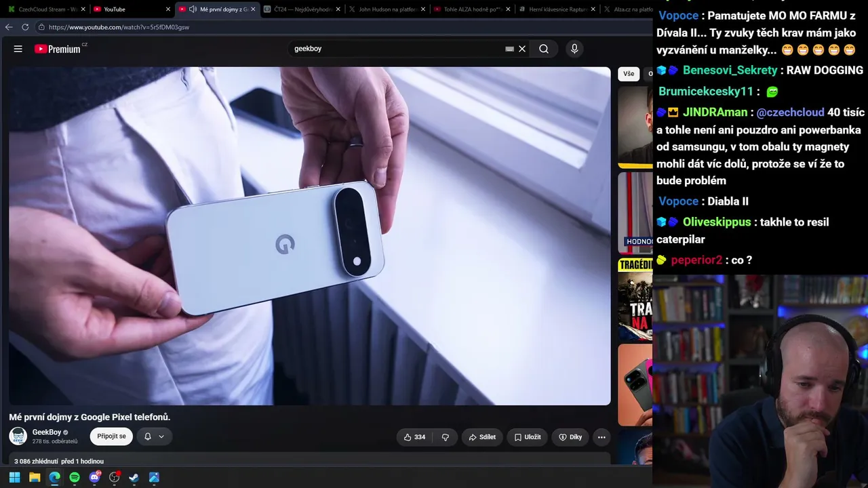
Task: Save video with Uložit button
Action: (527, 437)
